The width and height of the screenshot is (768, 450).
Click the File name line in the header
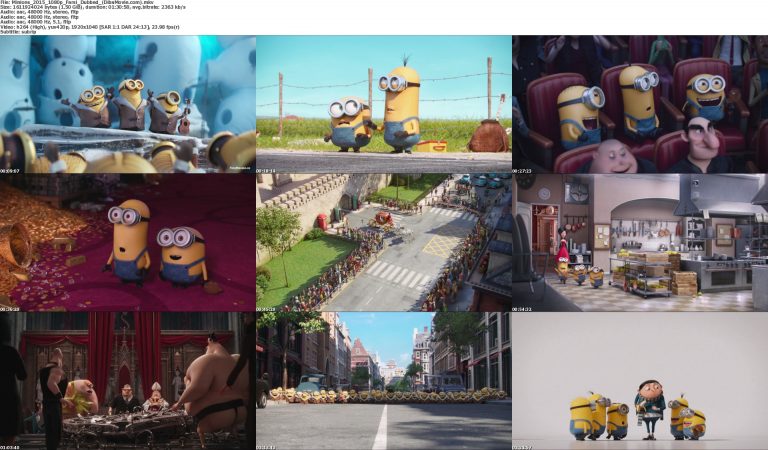coord(77,2)
